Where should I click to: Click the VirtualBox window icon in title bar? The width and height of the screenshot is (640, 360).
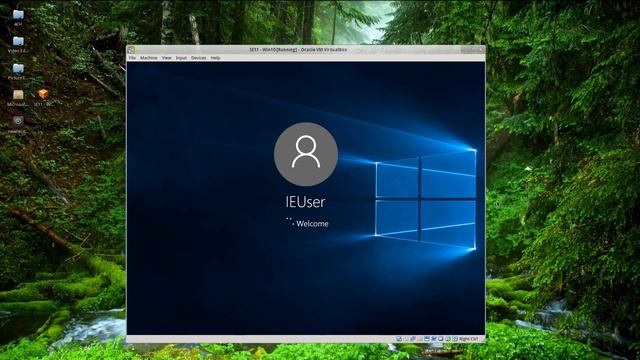tap(131, 50)
